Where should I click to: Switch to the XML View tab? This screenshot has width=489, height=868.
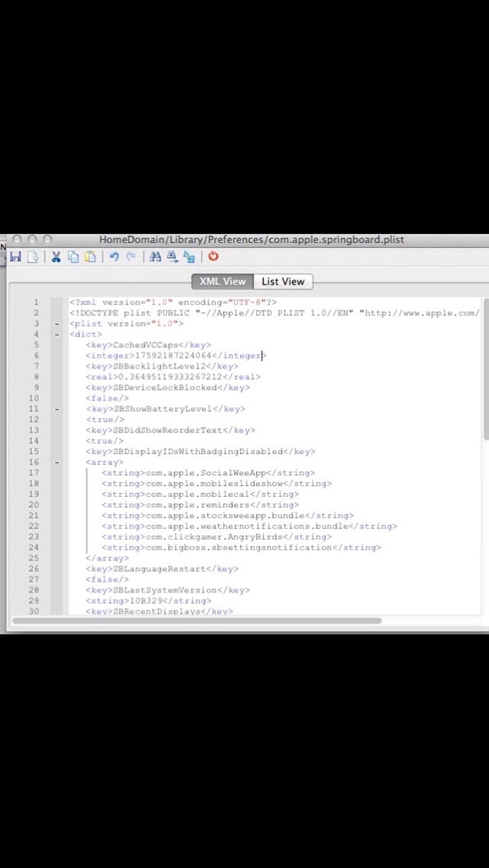pos(223,281)
